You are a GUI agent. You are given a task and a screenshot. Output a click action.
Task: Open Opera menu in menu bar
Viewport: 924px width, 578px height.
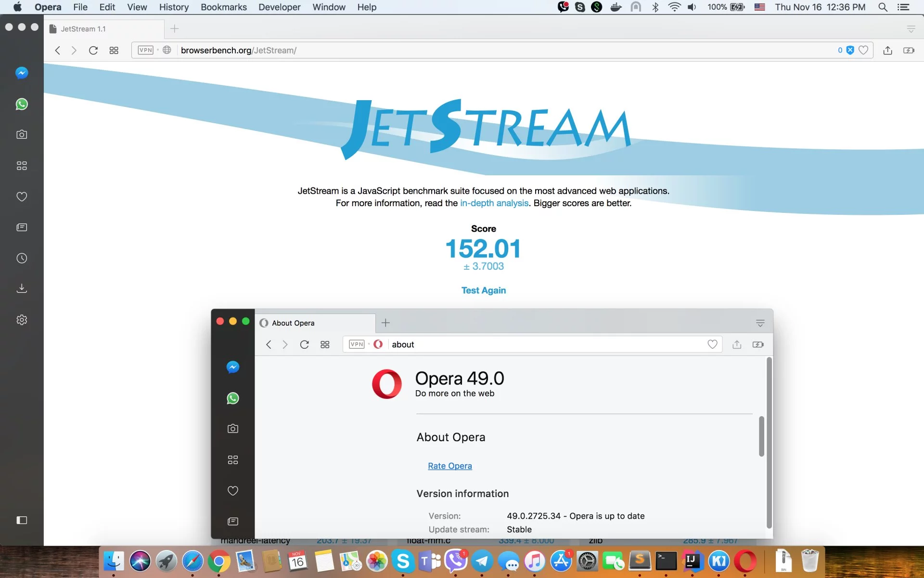48,7
